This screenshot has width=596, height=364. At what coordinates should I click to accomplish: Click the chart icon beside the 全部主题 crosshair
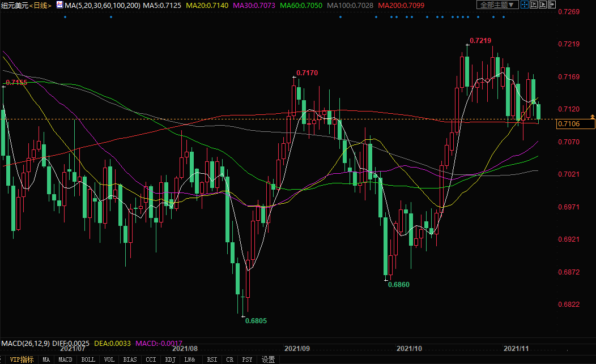tap(534, 5)
